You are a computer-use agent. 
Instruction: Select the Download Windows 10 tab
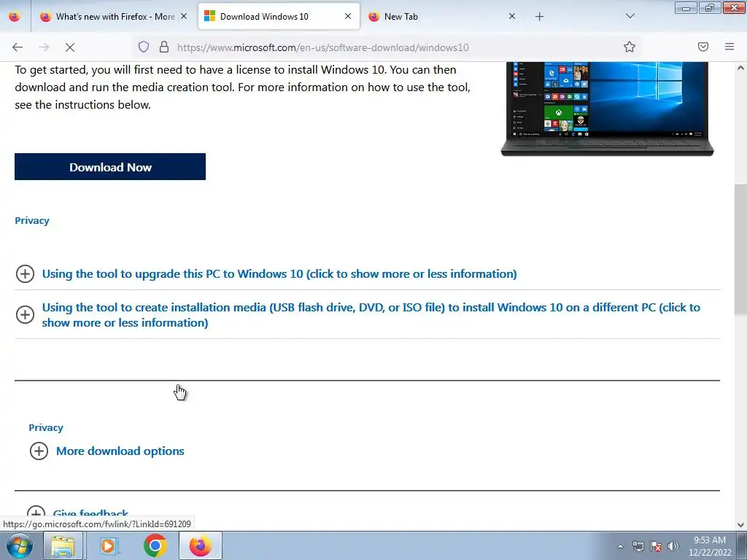tap(279, 17)
